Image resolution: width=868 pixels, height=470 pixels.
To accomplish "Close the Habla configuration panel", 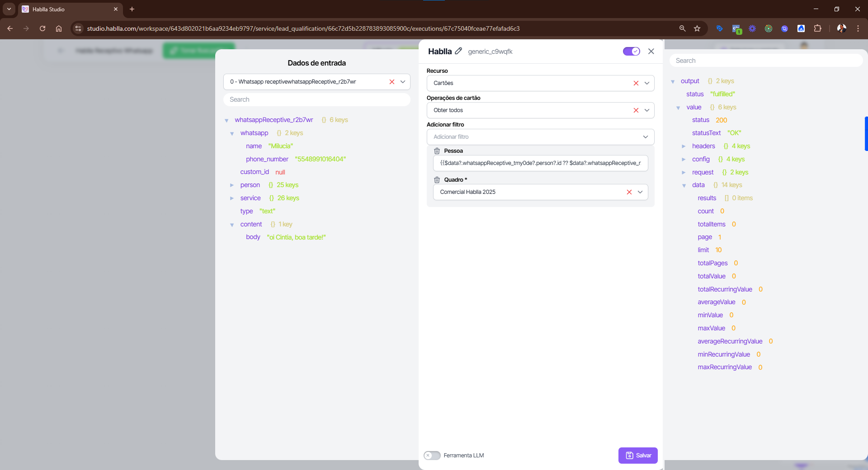I will pos(651,52).
